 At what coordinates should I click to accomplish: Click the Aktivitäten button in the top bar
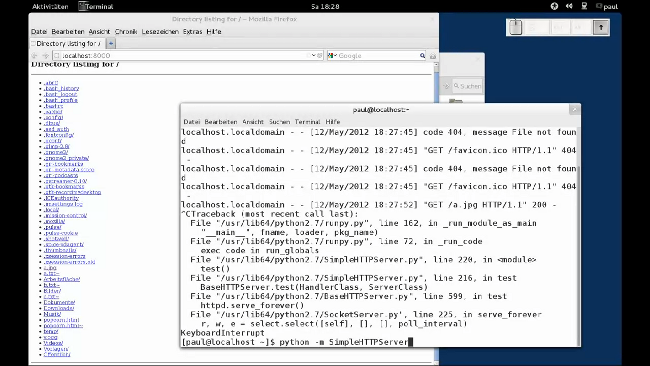pyautogui.click(x=50, y=7)
